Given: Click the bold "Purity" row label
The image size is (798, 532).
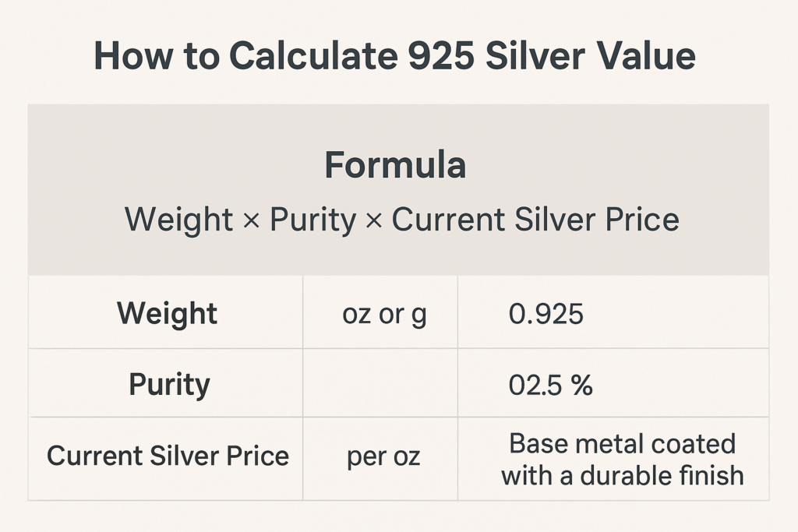Looking at the screenshot, I should pos(169,385).
